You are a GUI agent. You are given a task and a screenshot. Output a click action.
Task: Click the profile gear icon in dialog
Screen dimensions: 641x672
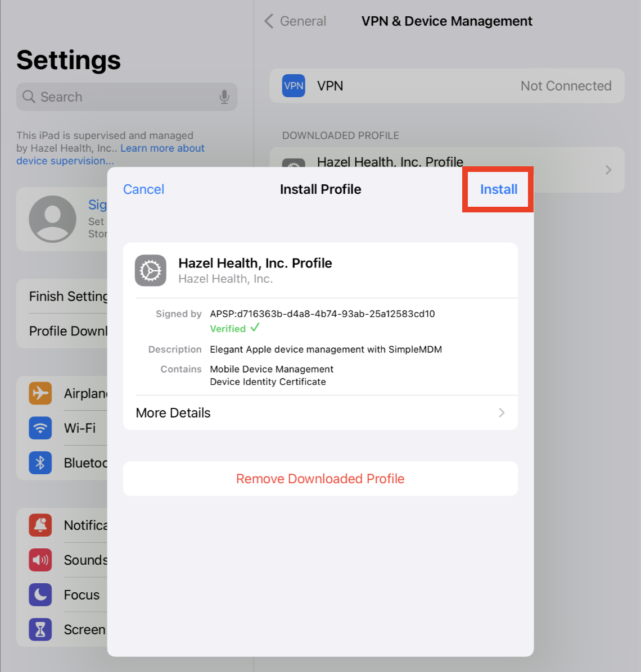pyautogui.click(x=151, y=270)
